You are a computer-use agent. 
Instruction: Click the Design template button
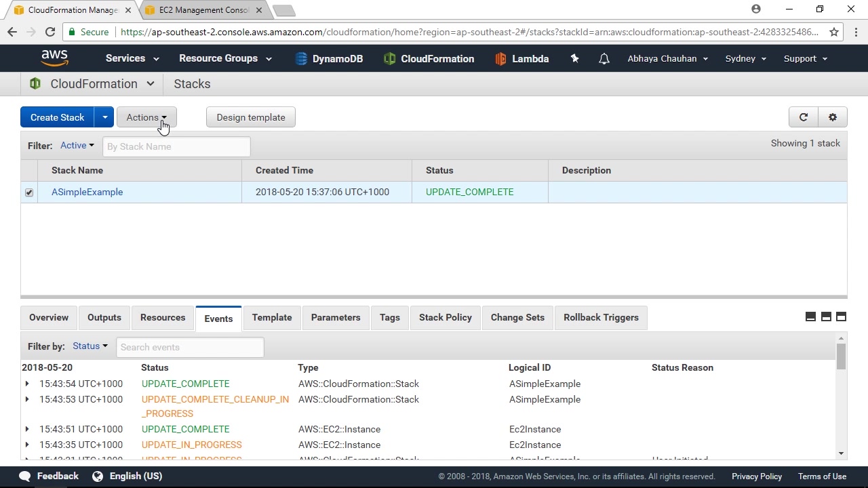[251, 117]
